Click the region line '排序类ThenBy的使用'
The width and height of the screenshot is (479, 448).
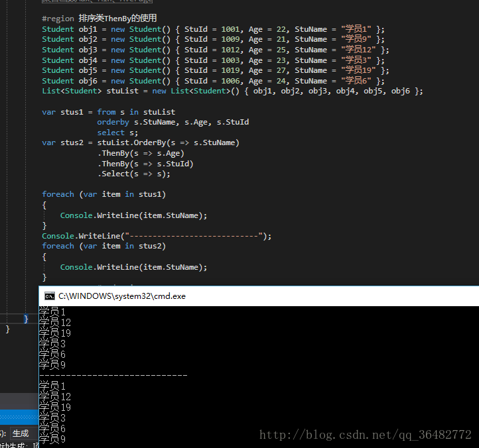tap(100, 19)
